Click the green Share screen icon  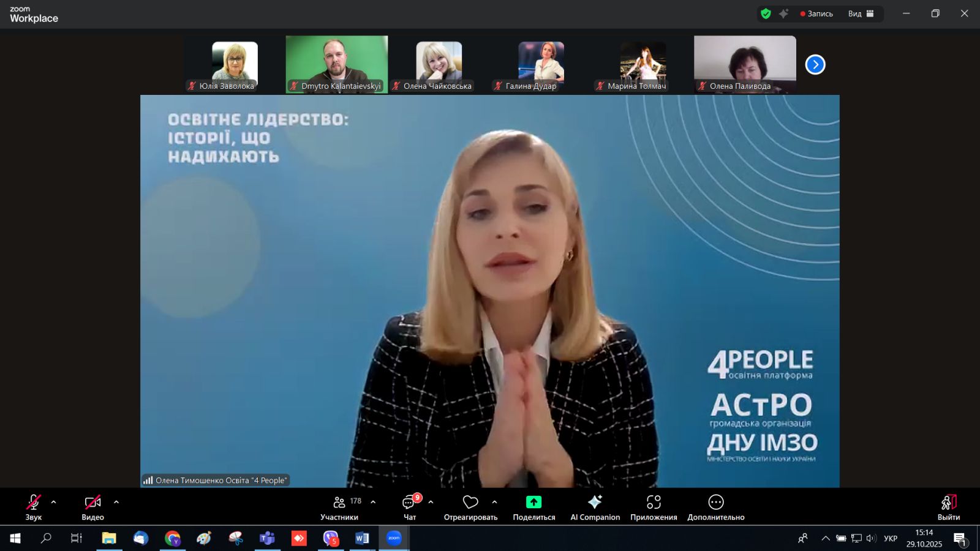tap(533, 503)
